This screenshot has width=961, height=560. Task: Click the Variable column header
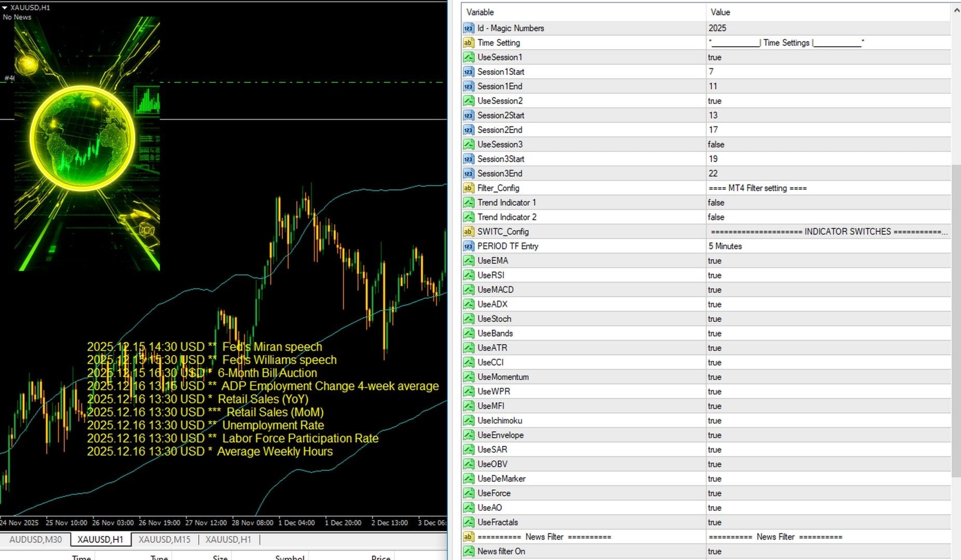[x=480, y=12]
